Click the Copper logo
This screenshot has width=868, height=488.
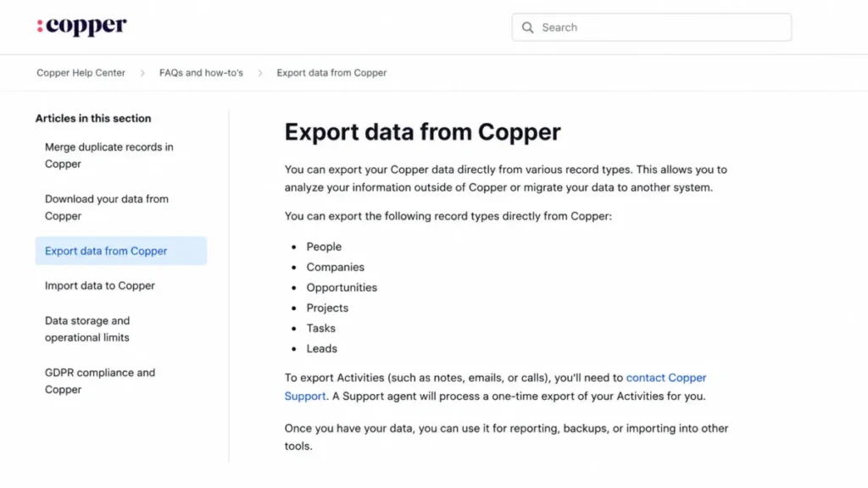click(x=81, y=26)
